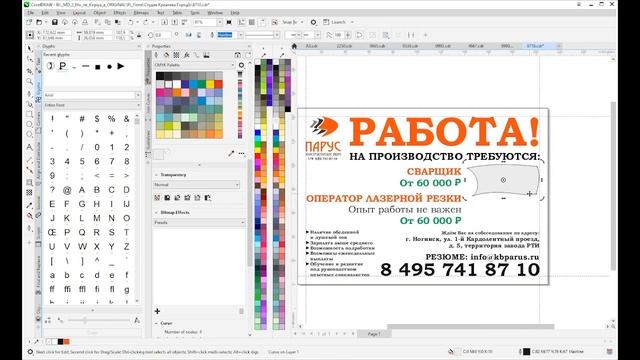Viewport: 640px width, 360px height.
Task: Select the Text tool (letter A) in the toolbox
Action: coord(29,147)
